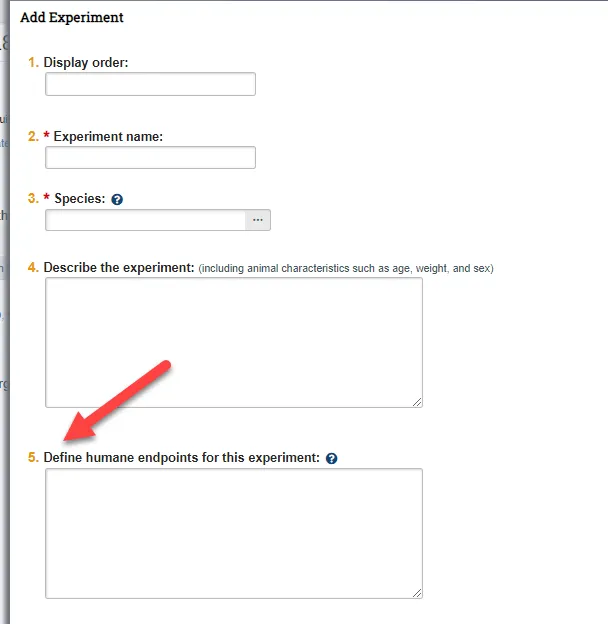Click the animal characteristics hint text

346,269
